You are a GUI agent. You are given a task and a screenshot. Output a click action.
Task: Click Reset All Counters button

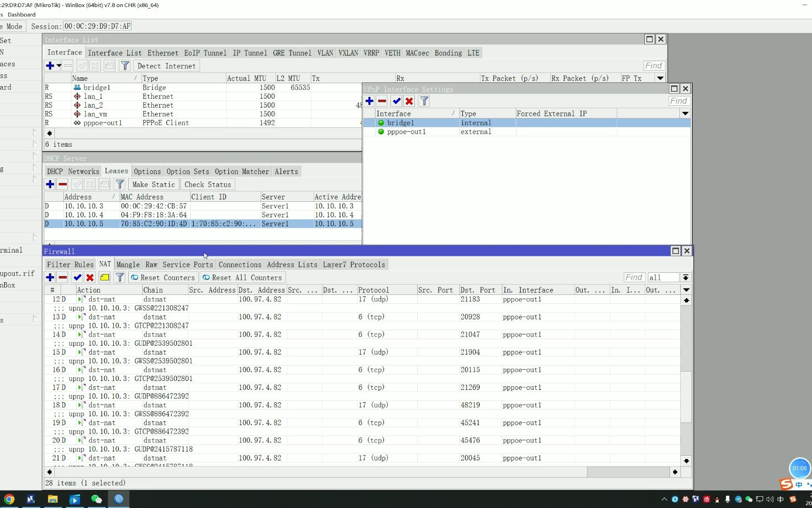(242, 278)
